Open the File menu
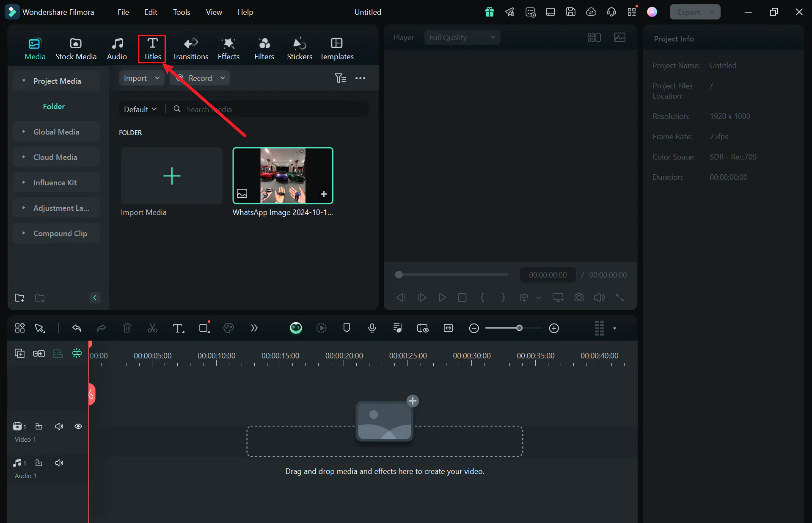This screenshot has width=812, height=523. pos(123,12)
